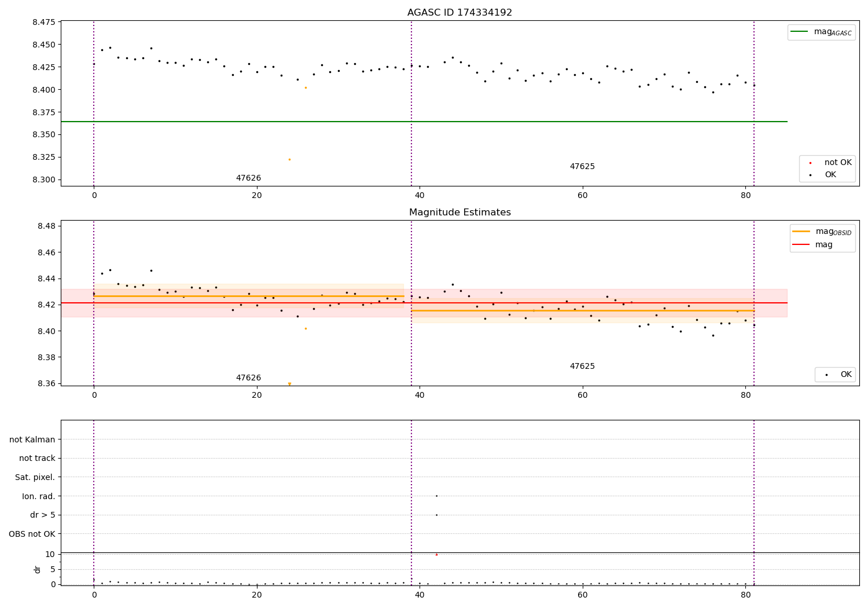
Task: Click the orange triangle at bottom of Magnitude Estimates plot
Action: point(289,384)
